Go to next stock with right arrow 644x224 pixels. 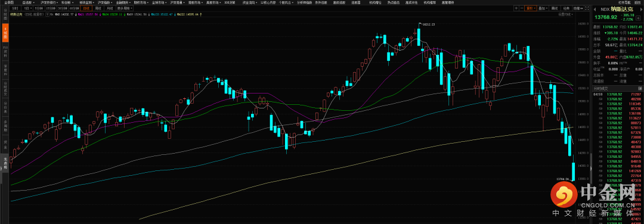(641, 9)
